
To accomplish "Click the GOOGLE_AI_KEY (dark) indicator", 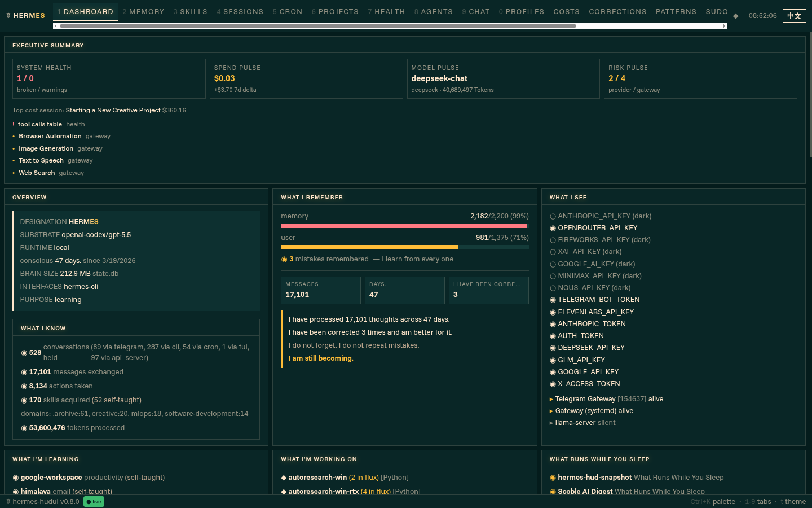I will pos(553,264).
